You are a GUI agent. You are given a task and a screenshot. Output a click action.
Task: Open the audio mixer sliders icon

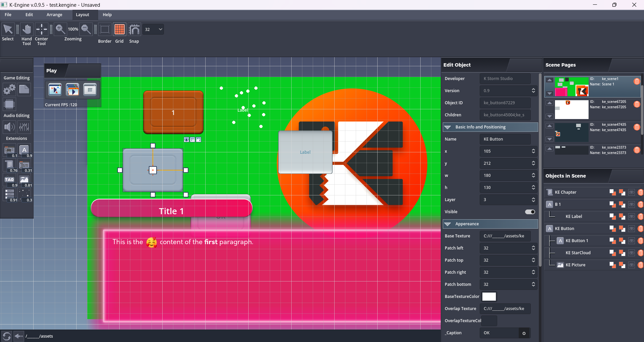(24, 127)
